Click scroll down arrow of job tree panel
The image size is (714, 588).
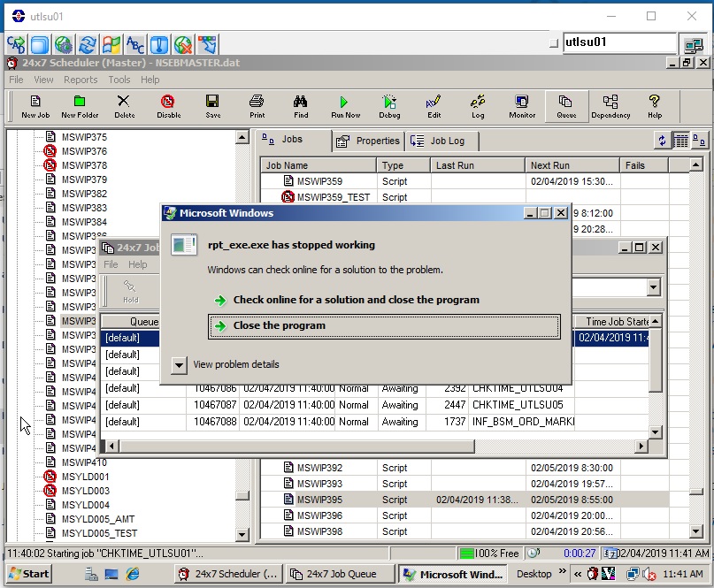tap(242, 534)
